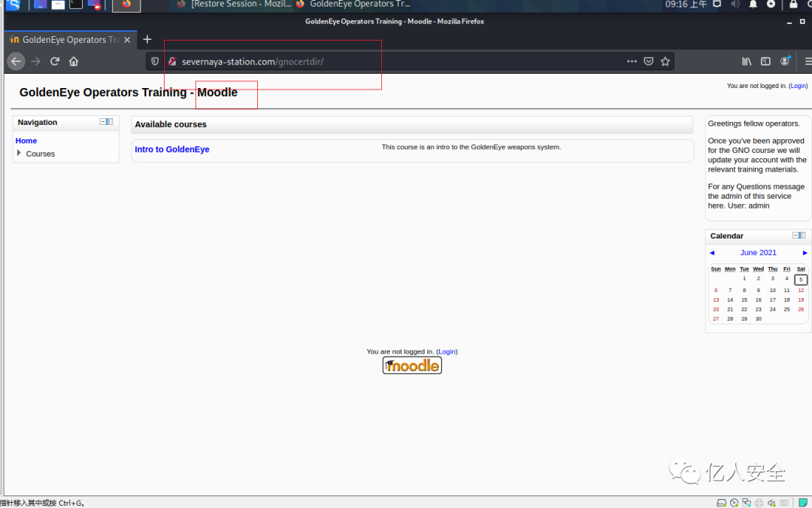Viewport: 812px width, 508px height.
Task: Click the lock screen icon
Action: tap(793, 5)
